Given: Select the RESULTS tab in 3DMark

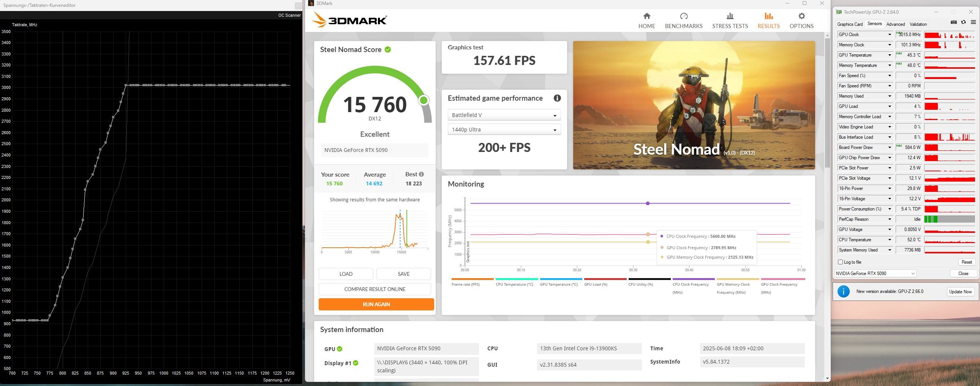Looking at the screenshot, I should pos(768,21).
